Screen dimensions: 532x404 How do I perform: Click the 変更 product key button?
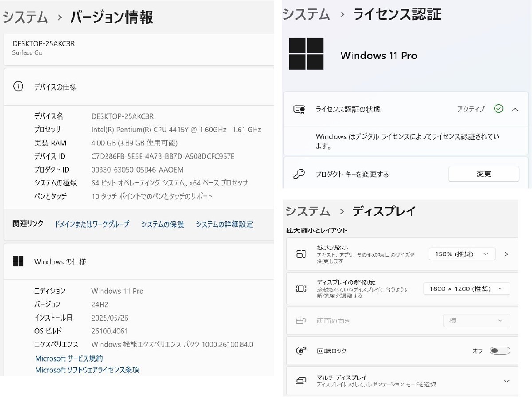point(484,174)
